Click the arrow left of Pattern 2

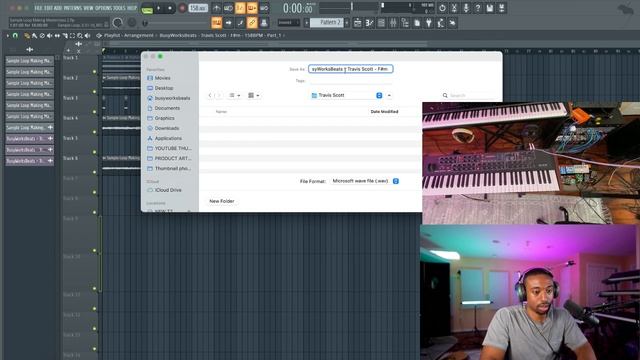306,22
